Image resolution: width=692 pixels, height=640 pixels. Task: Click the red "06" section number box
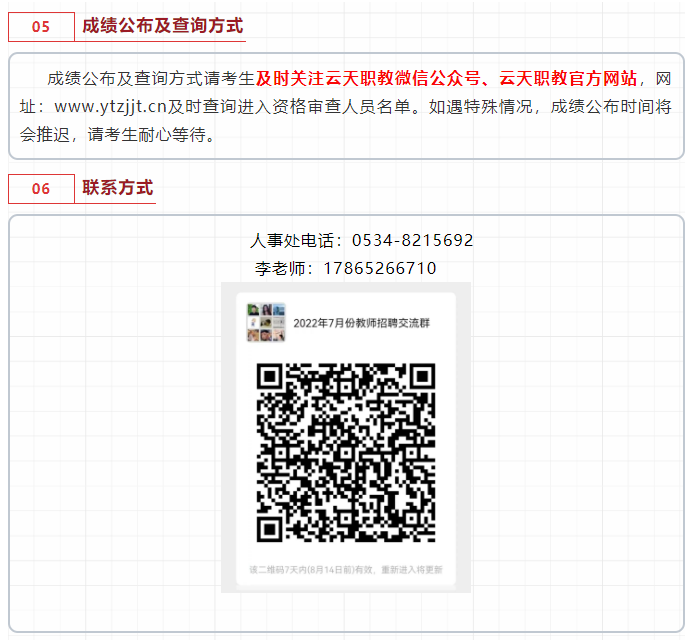[x=41, y=189]
